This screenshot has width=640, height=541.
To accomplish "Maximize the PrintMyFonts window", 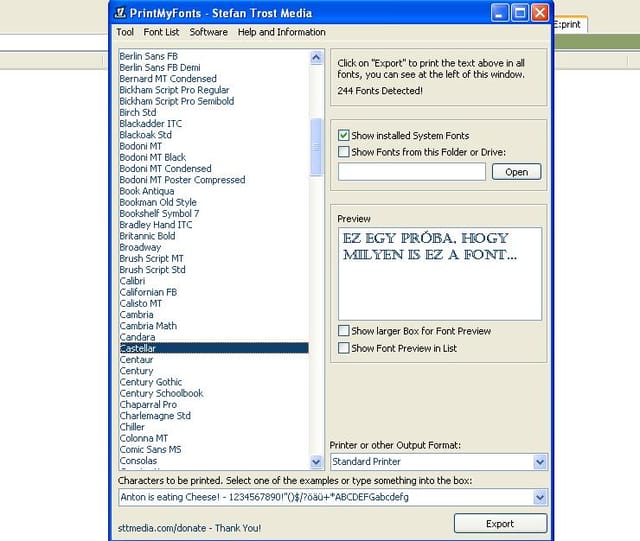I will [x=520, y=13].
